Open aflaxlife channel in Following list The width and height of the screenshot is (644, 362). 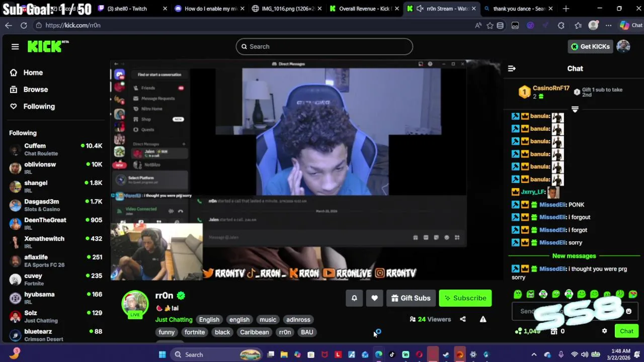[56, 261]
